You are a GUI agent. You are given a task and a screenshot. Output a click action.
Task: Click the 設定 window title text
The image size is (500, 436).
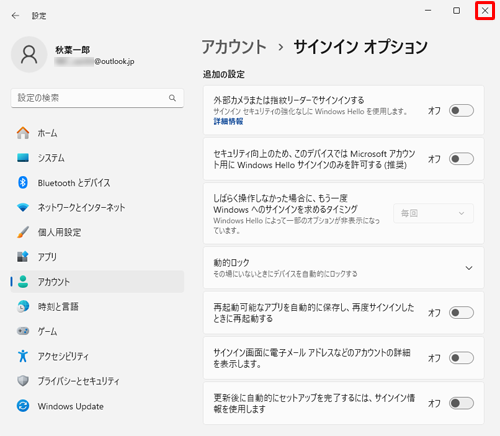39,16
